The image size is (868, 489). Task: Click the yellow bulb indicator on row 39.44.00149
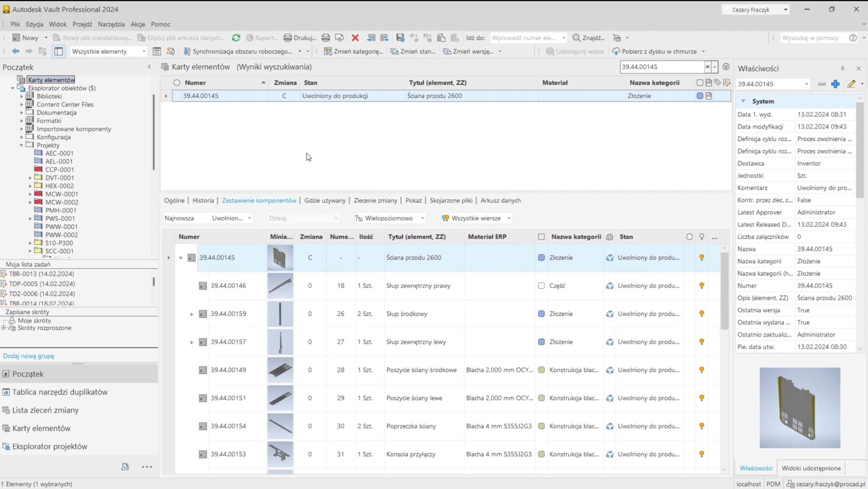[x=702, y=370]
